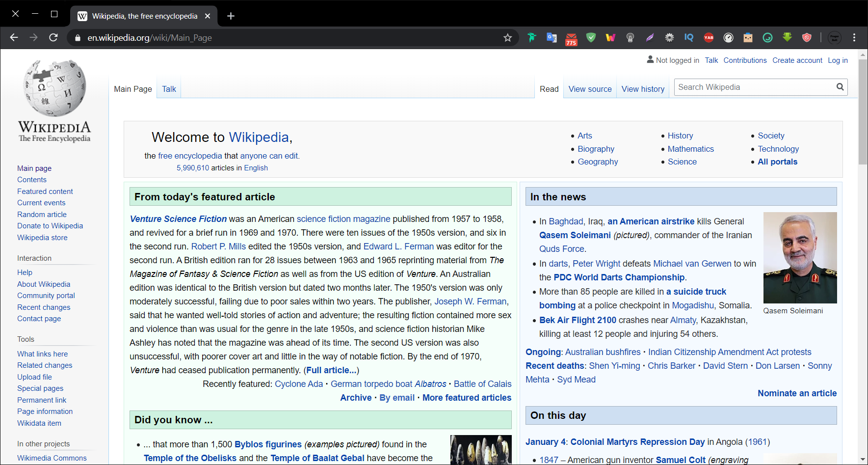Open a new browser tab
The width and height of the screenshot is (868, 465).
tap(231, 16)
